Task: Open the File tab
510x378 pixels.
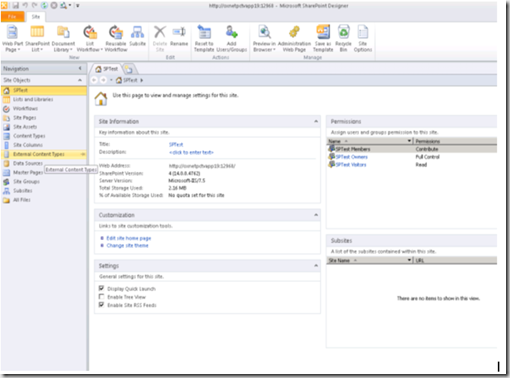Action: pos(12,16)
